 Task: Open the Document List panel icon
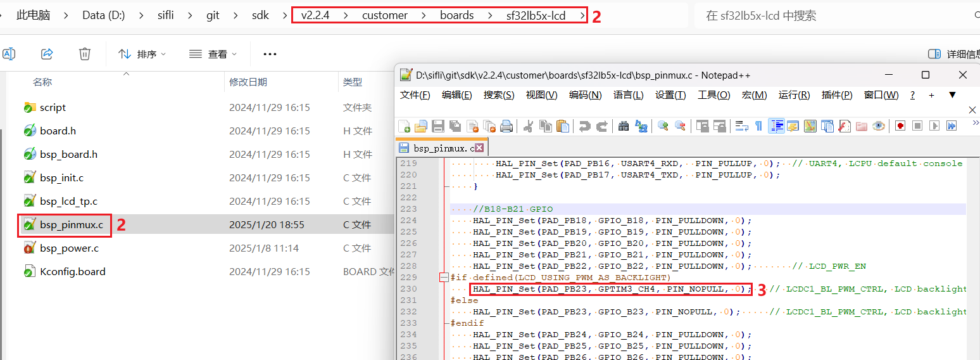pyautogui.click(x=827, y=126)
